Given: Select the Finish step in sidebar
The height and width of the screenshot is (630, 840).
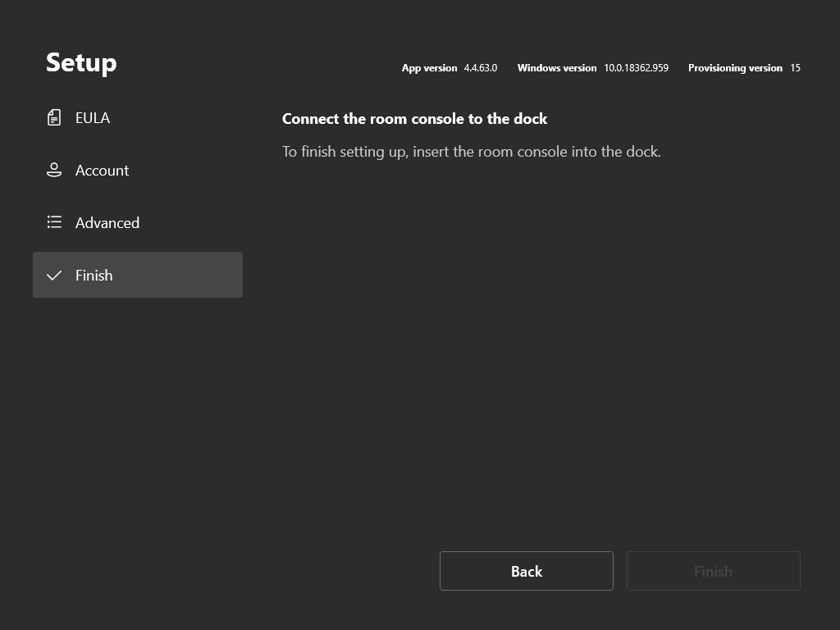Looking at the screenshot, I should pyautogui.click(x=138, y=275).
